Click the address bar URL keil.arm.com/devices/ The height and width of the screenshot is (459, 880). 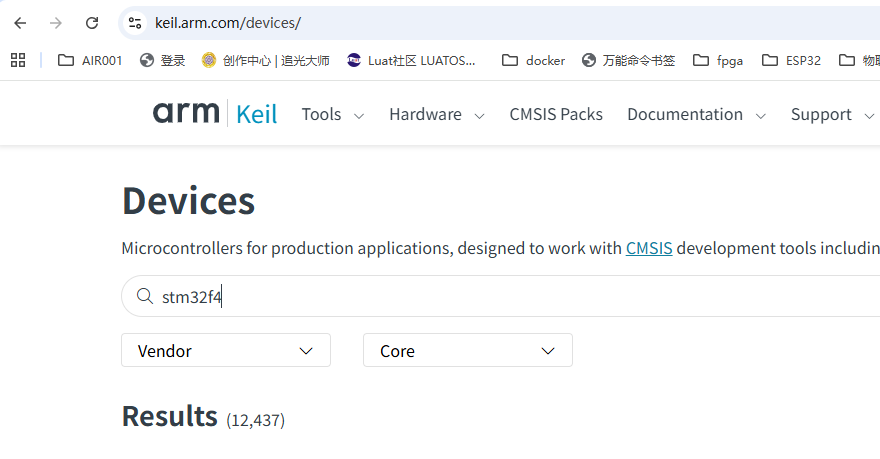pos(228,23)
